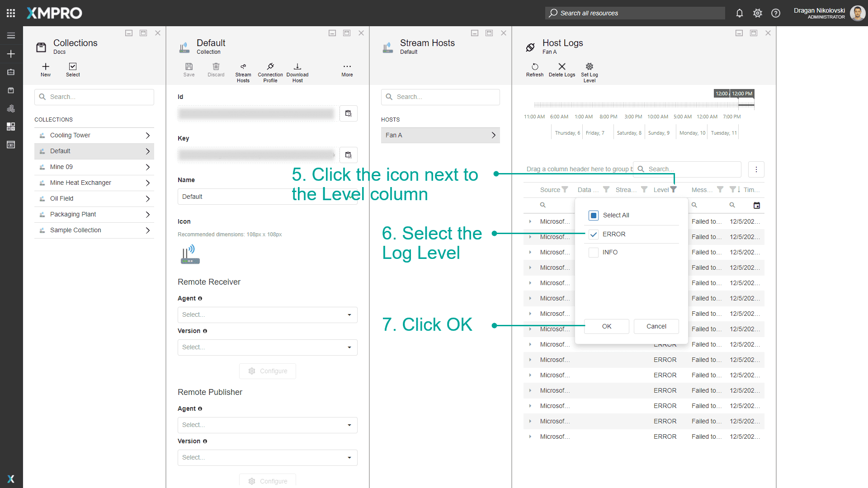Open the More menu in Default panel
The image size is (868, 488).
[347, 67]
